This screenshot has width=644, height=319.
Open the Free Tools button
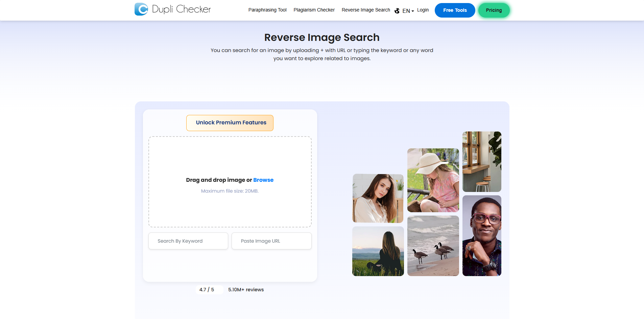[x=455, y=10]
